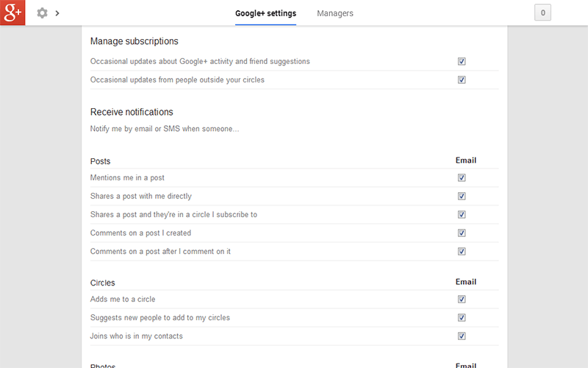Click the Joins who is in my contacts label

[136, 336]
